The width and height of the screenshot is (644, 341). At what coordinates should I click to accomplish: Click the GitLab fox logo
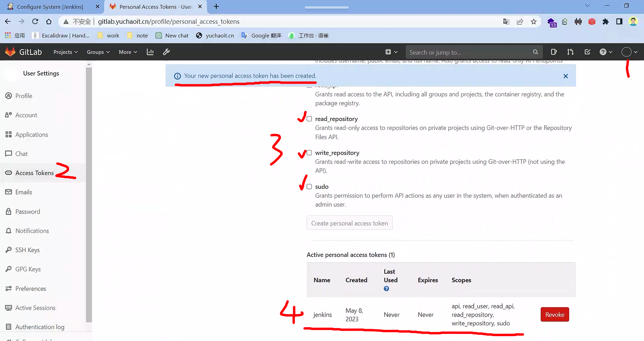[10, 52]
